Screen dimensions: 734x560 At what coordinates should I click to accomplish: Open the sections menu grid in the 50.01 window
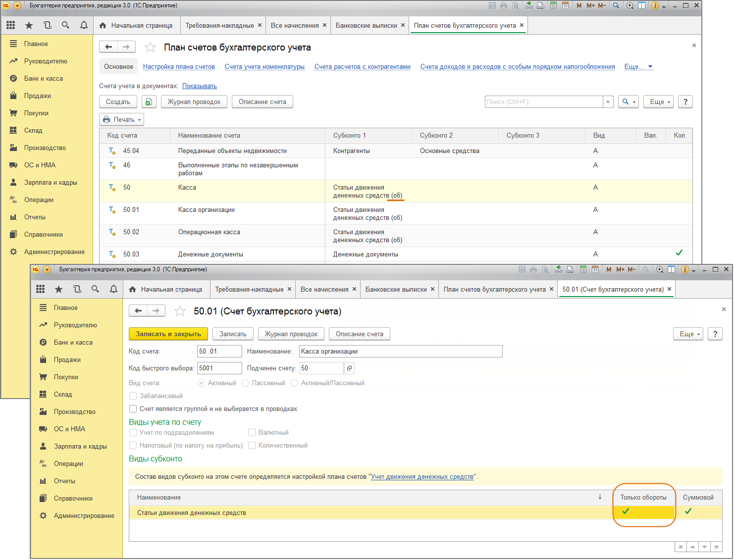41,289
